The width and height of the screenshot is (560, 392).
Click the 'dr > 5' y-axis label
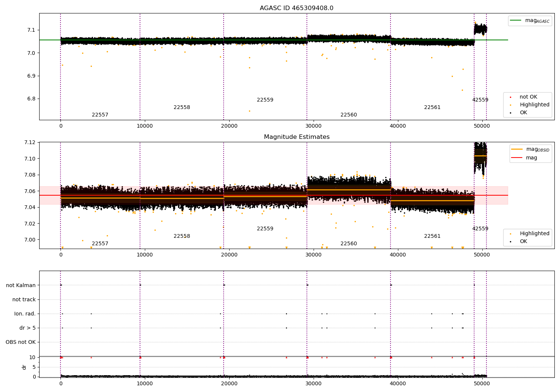click(28, 328)
